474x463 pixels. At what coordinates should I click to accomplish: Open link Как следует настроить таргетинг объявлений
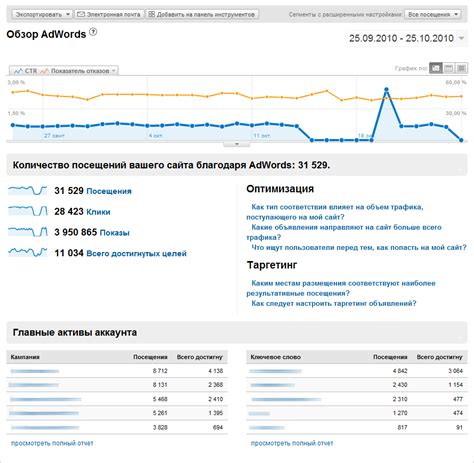click(x=334, y=303)
